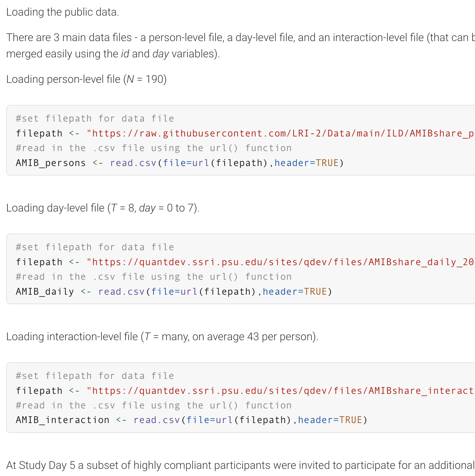This screenshot has height=476, width=475.
Task: Click 'Loading day-level file' description text
Action: click(102, 208)
